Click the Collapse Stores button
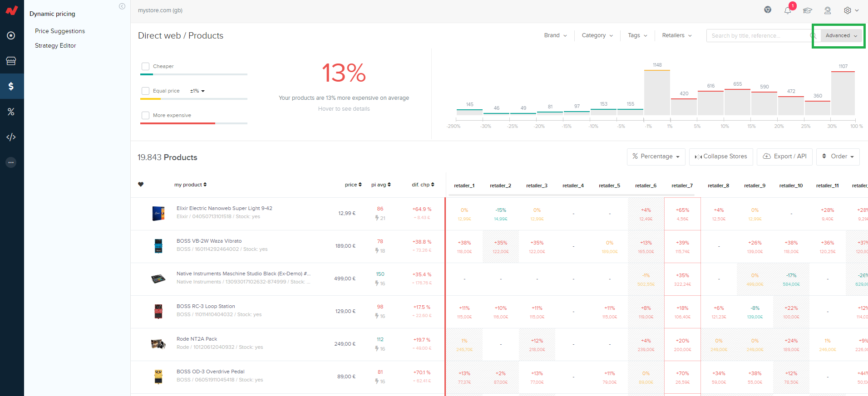This screenshot has height=396, width=868. click(x=721, y=156)
